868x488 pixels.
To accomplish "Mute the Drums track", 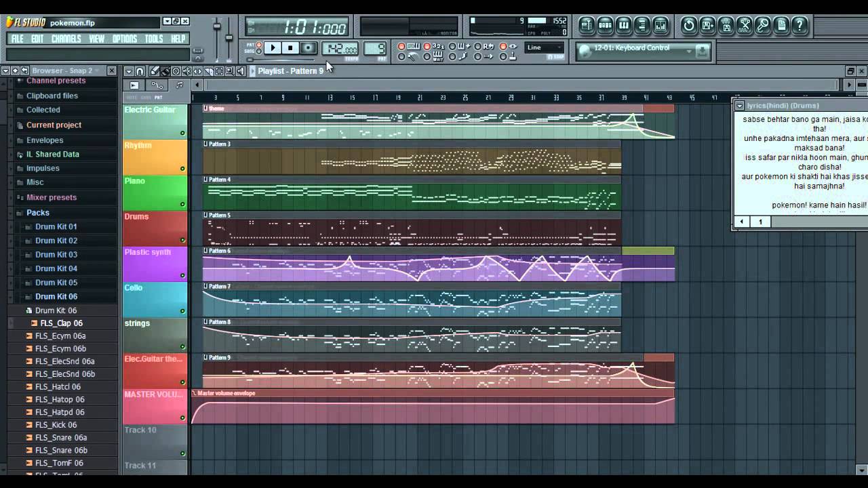I will 182,240.
